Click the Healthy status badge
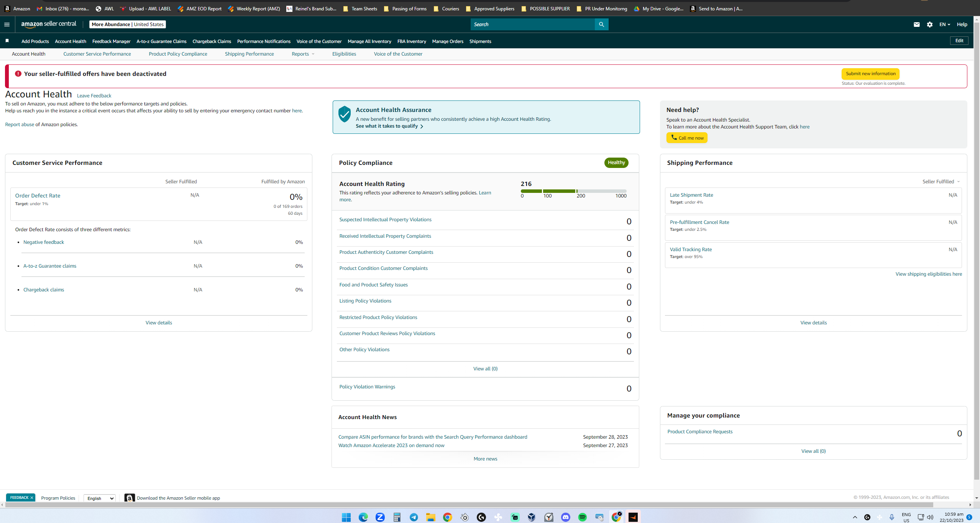Viewport: 980px width, 523px height. (x=616, y=163)
